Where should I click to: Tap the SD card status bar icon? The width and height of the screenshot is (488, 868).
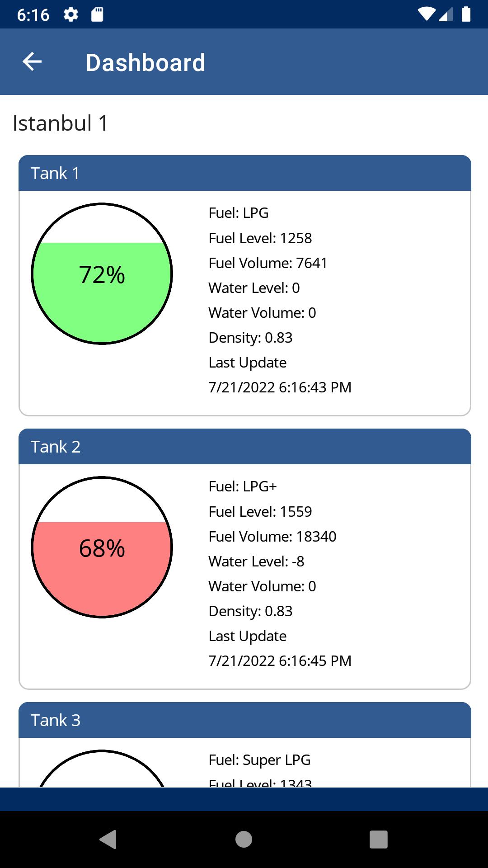pos(97,14)
